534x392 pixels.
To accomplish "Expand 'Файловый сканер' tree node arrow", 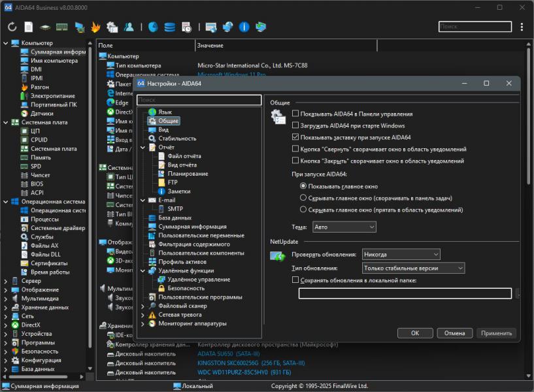I will 143,306.
